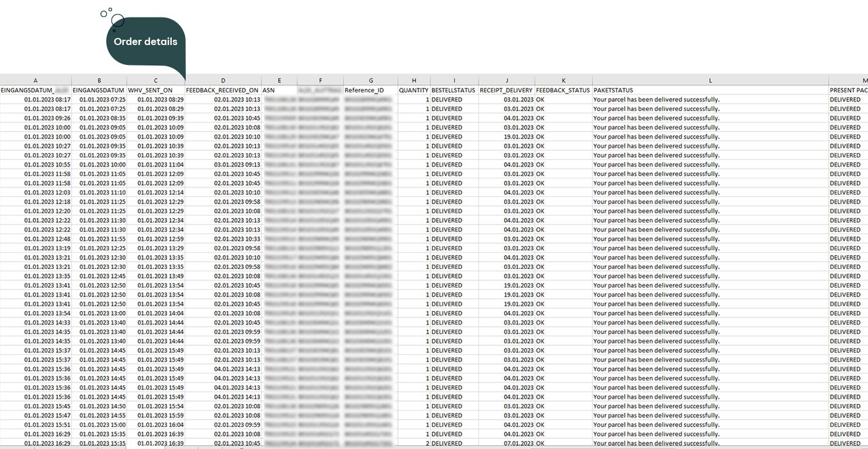
Task: Select the receipt delivery cell showing 07.01.2023
Action: 518,444
